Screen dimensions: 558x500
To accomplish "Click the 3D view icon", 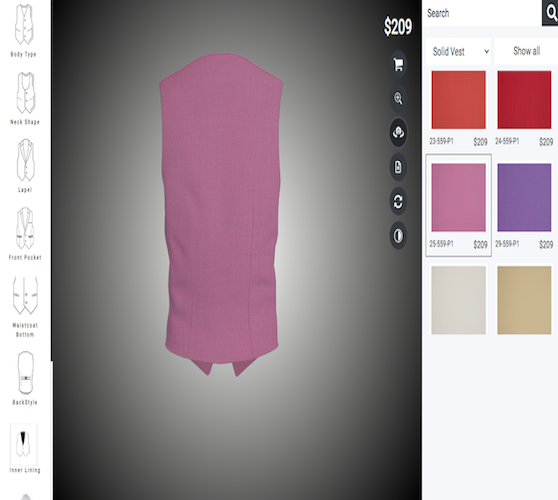I will (398, 133).
